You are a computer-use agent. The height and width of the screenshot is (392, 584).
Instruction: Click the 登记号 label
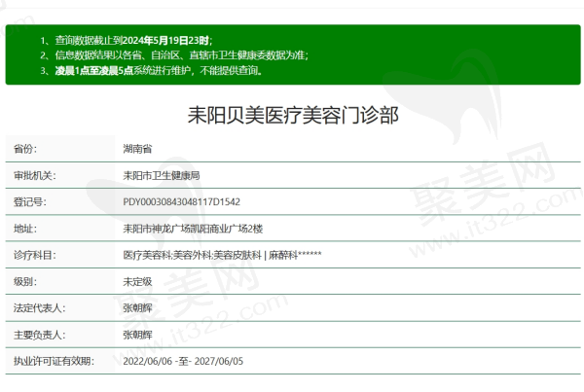pyautogui.click(x=30, y=202)
